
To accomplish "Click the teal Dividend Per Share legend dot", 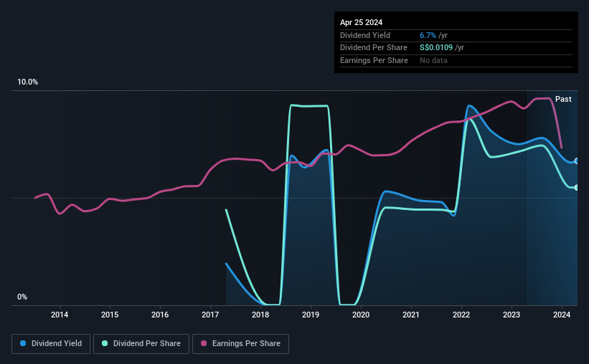I will [x=105, y=343].
